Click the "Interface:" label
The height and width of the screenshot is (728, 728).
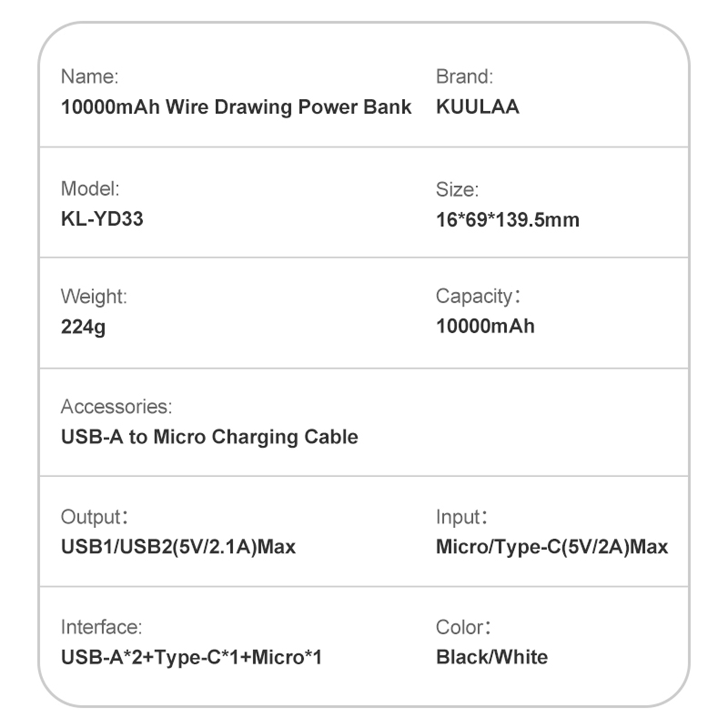tap(101, 627)
